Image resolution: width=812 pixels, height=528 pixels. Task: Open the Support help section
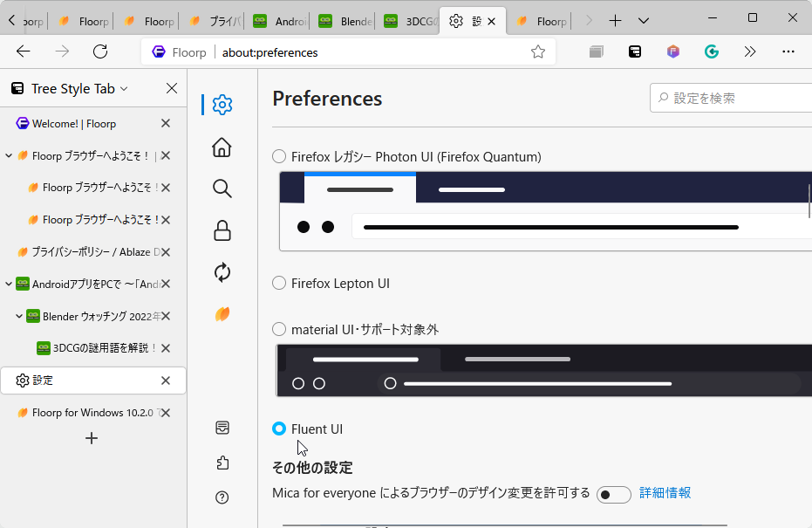[x=222, y=497]
